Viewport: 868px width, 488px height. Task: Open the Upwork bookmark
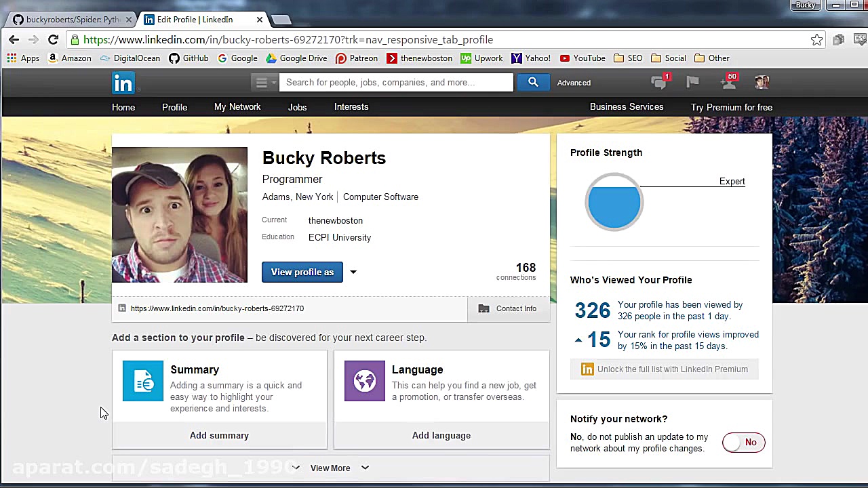tap(481, 58)
